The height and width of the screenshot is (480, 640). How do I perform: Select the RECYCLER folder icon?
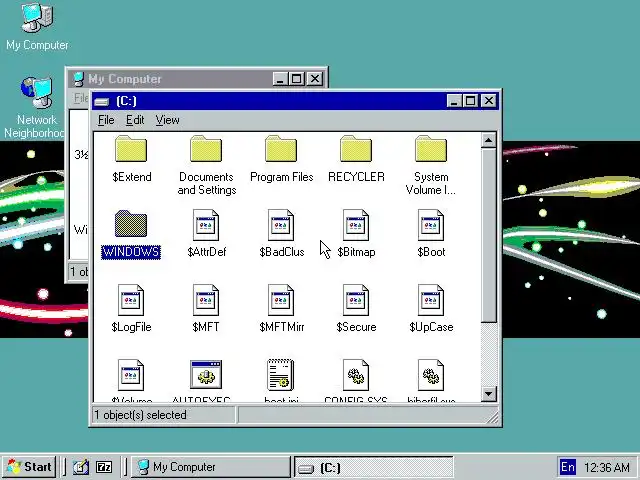pyautogui.click(x=356, y=149)
